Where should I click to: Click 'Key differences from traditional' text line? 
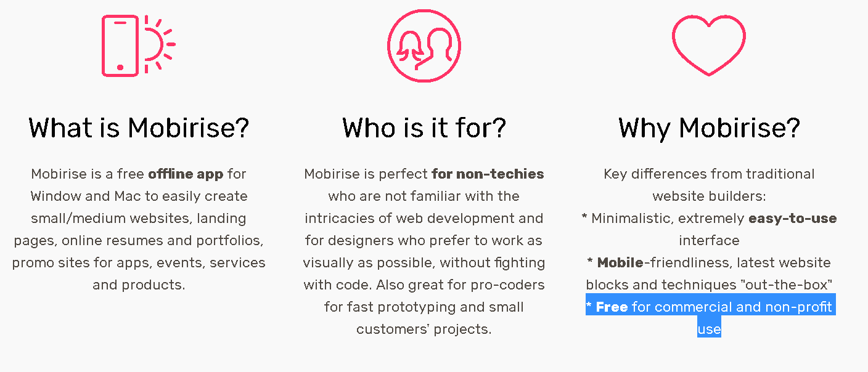pyautogui.click(x=709, y=174)
